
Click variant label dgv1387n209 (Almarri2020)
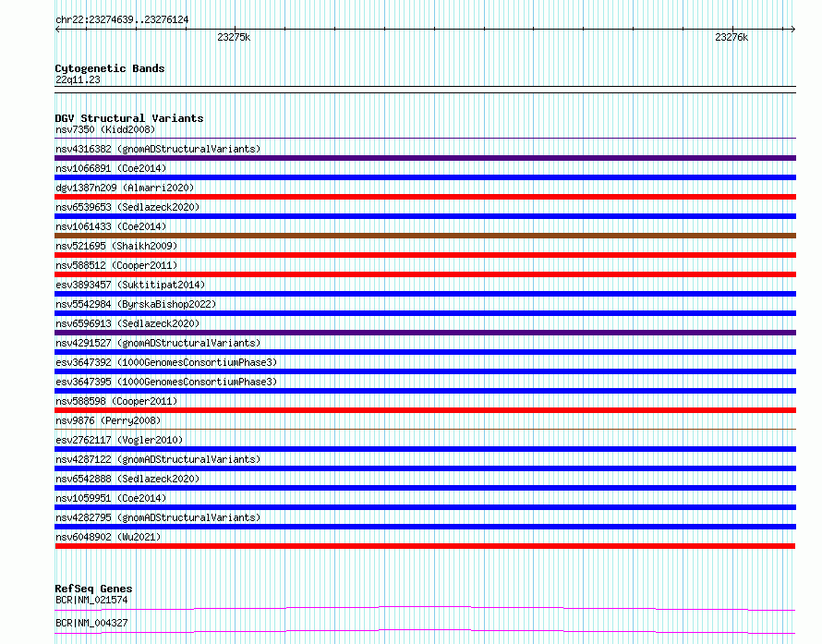coord(125,188)
